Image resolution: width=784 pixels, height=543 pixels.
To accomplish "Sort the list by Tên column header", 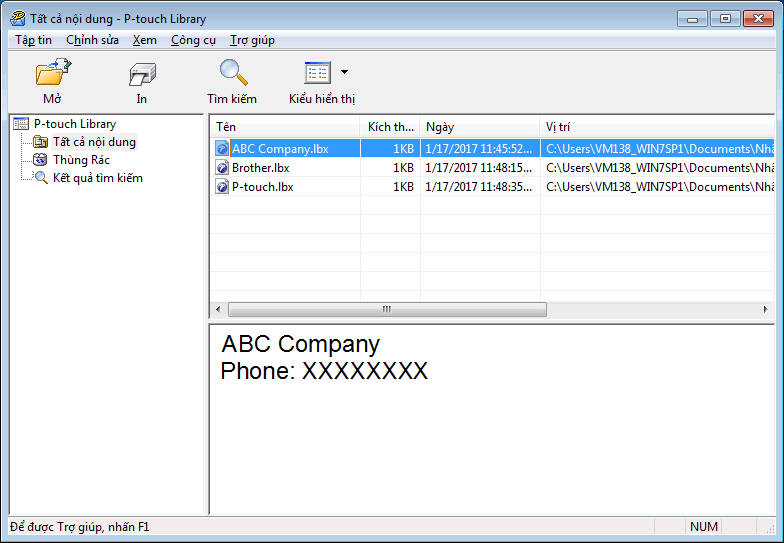I will coord(285,127).
